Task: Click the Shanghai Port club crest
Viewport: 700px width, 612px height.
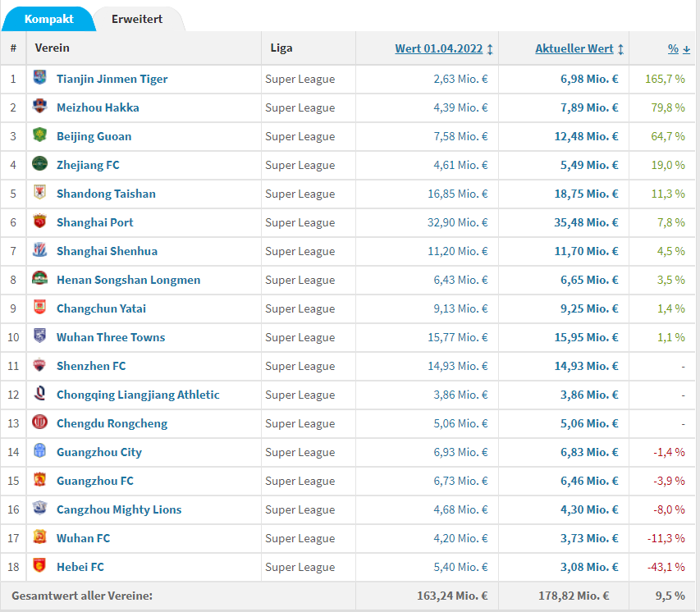Action: tap(39, 221)
